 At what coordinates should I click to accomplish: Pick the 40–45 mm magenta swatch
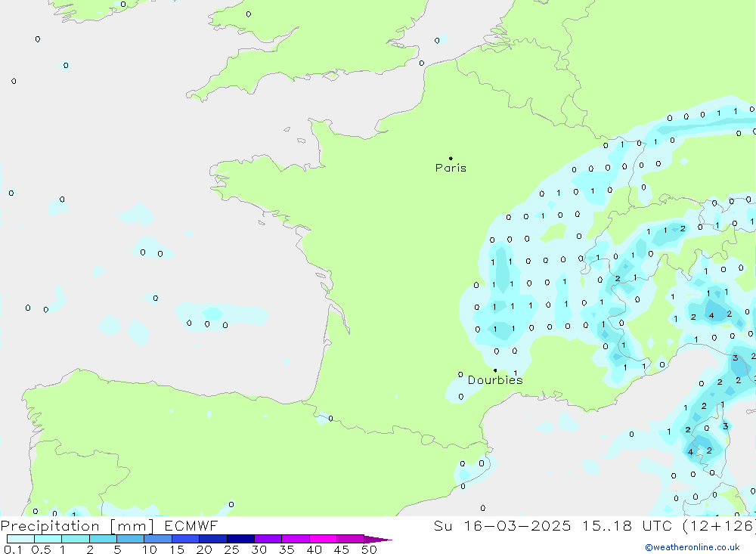(x=323, y=539)
